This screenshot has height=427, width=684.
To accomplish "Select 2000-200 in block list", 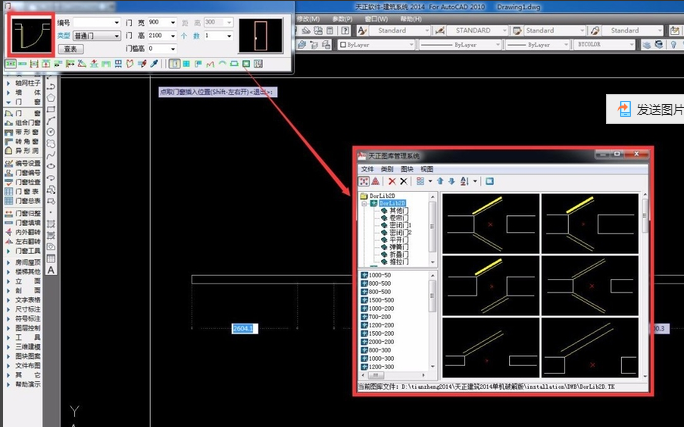I will coord(381,342).
